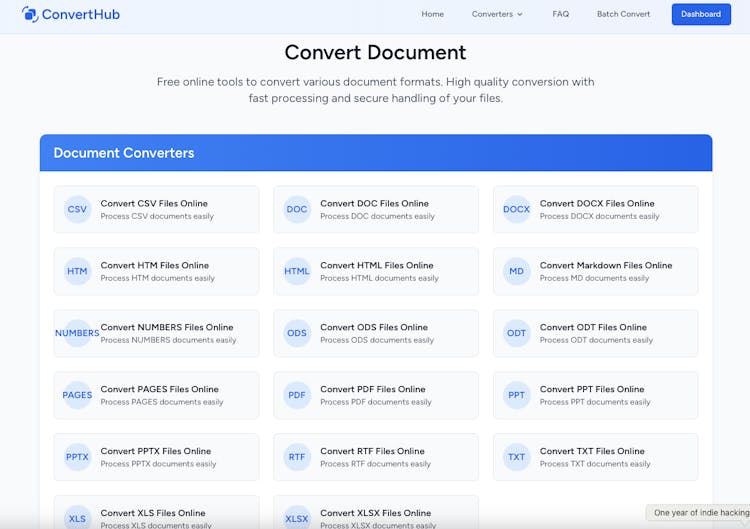Click 'Process MD documents easily' text

(594, 278)
